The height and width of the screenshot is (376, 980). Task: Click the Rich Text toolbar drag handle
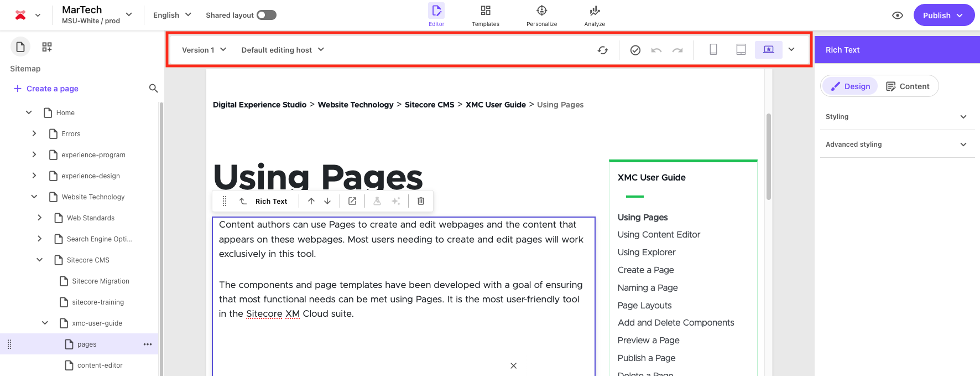(x=225, y=201)
